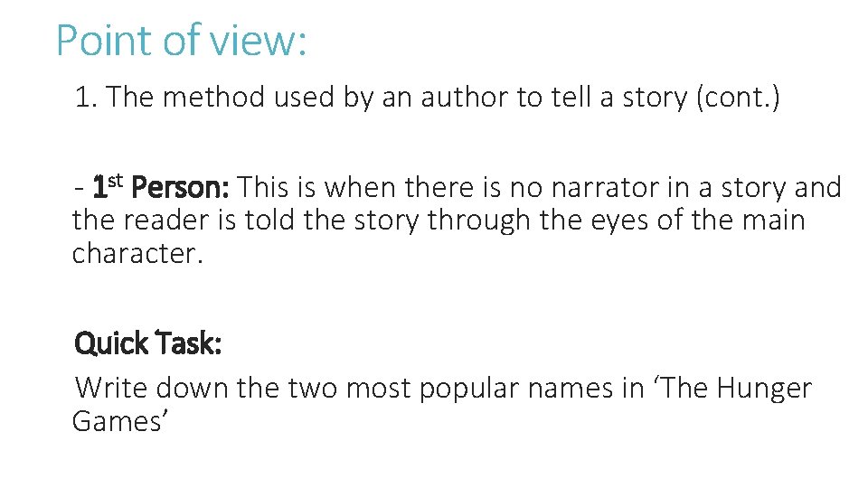
Task: Click the 'Point of view:' slide title
Action: click(x=181, y=41)
